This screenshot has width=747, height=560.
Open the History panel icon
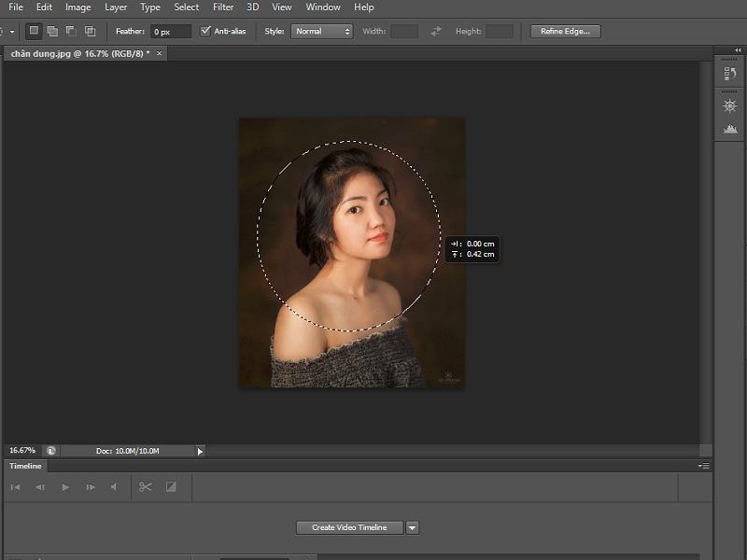[x=731, y=72]
